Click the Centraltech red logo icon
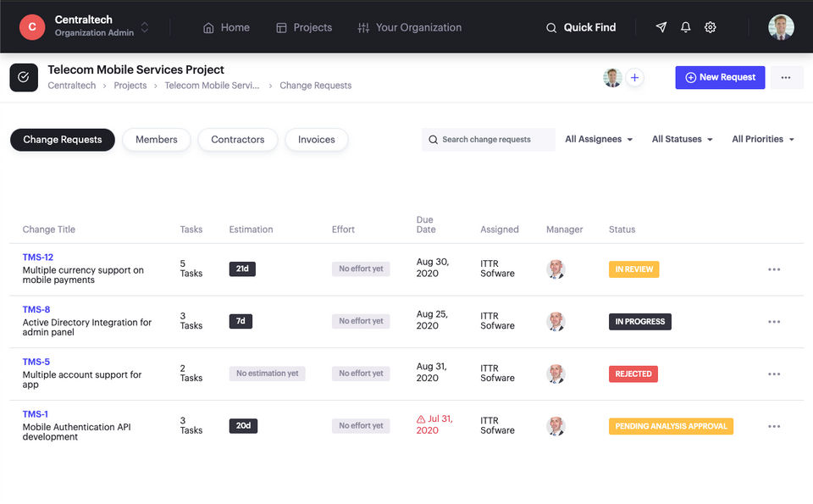The image size is (813, 504). point(32,27)
